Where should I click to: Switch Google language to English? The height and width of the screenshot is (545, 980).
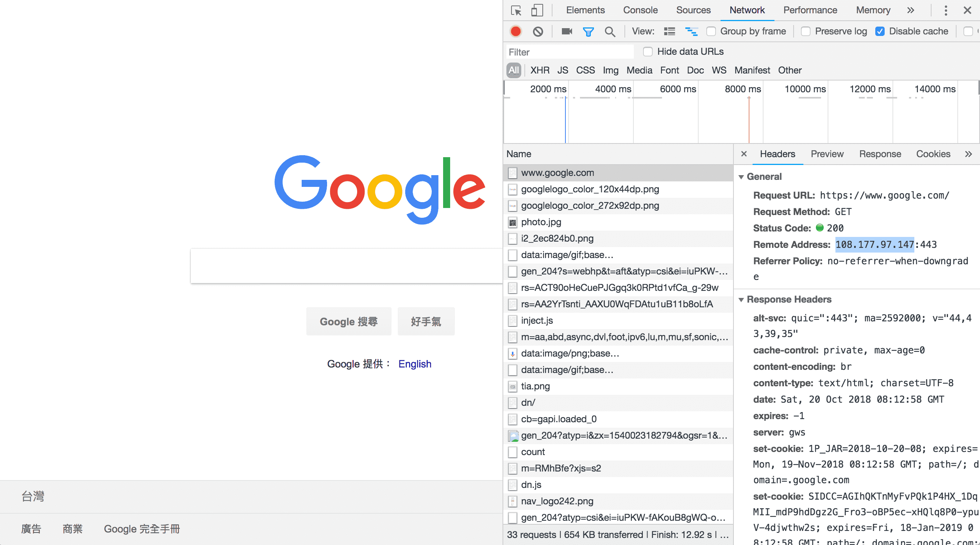point(415,364)
